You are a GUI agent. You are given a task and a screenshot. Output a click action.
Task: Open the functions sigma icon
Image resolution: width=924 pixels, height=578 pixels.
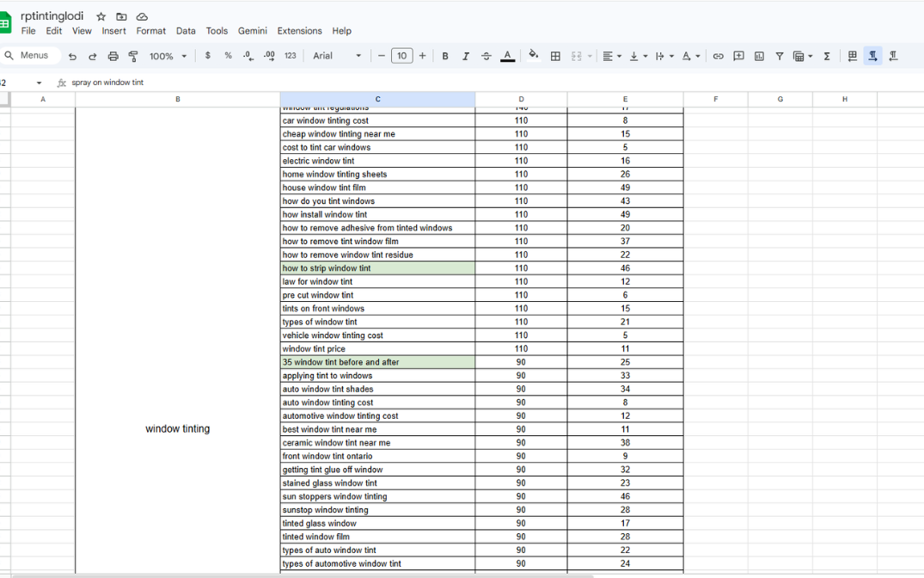[827, 56]
